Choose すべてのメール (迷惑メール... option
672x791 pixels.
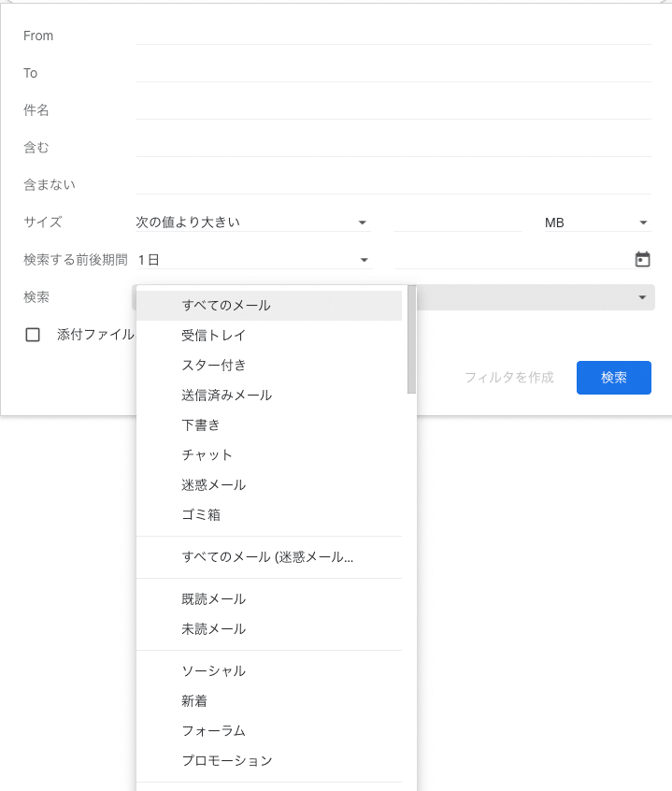(x=269, y=557)
